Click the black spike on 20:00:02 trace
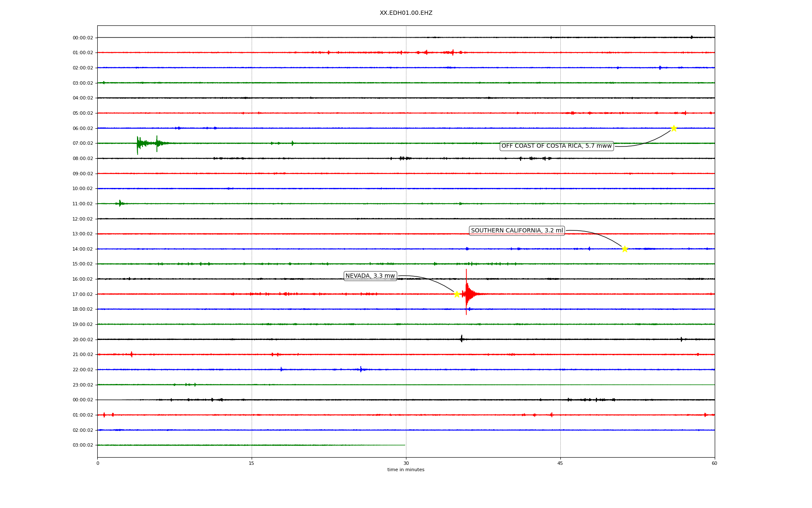This screenshot has height=508, width=812. 461,339
